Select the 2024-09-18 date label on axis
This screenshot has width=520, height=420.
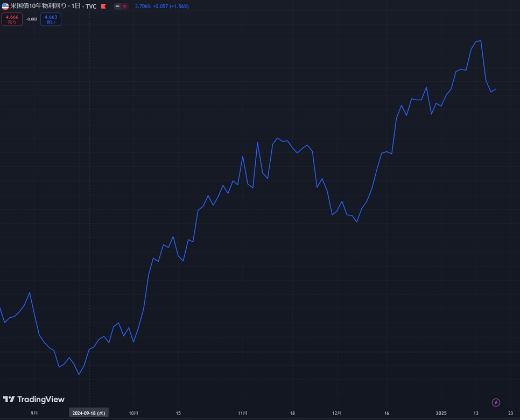89,413
